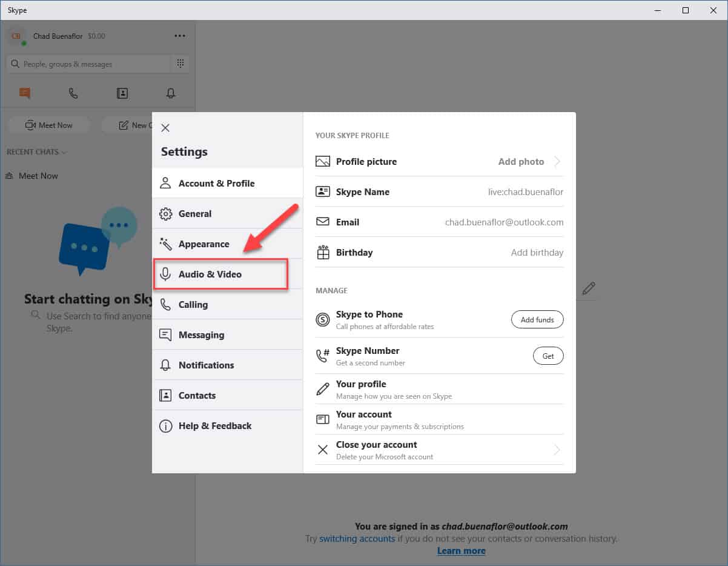Open Notifications settings section
This screenshot has width=728, height=566.
227,365
